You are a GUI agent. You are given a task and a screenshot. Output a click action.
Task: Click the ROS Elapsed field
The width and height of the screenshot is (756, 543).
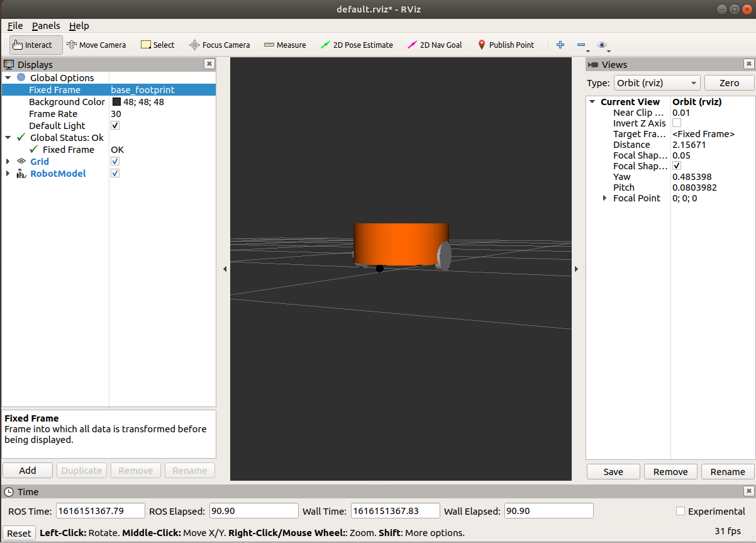coord(253,511)
